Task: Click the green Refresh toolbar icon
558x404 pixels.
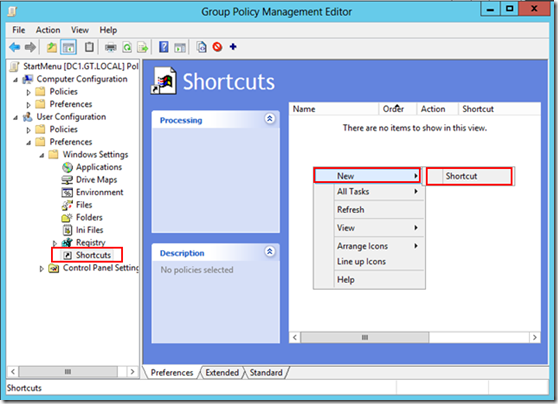Action: click(x=127, y=47)
